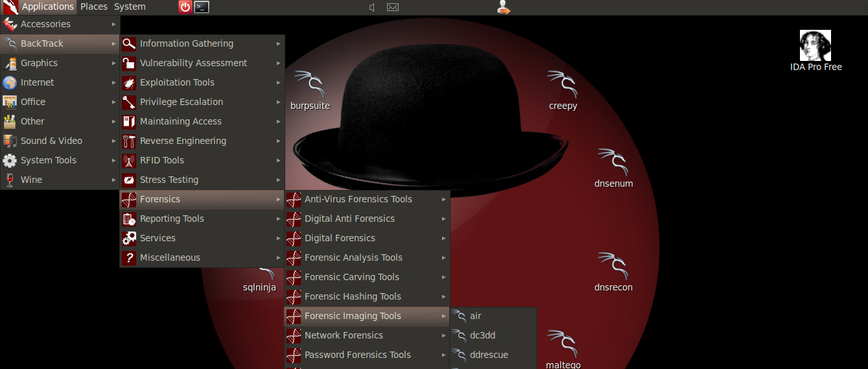This screenshot has height=369, width=868.
Task: Click the RFID Tools antenna icon
Action: tap(129, 160)
